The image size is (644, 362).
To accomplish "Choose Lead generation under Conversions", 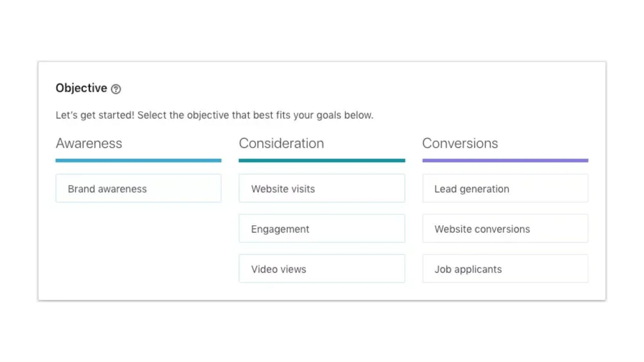I will pyautogui.click(x=505, y=188).
